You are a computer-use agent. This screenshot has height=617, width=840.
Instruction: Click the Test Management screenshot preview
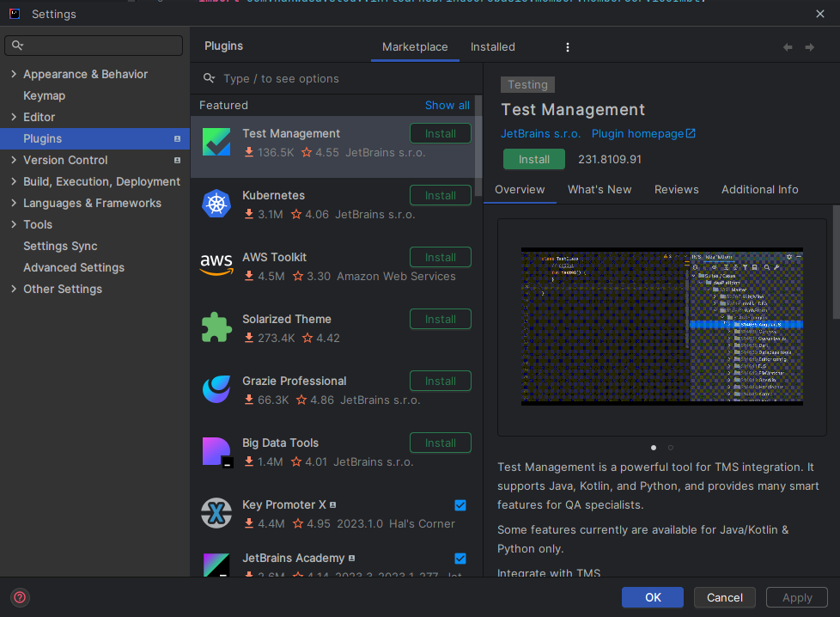pos(661,327)
